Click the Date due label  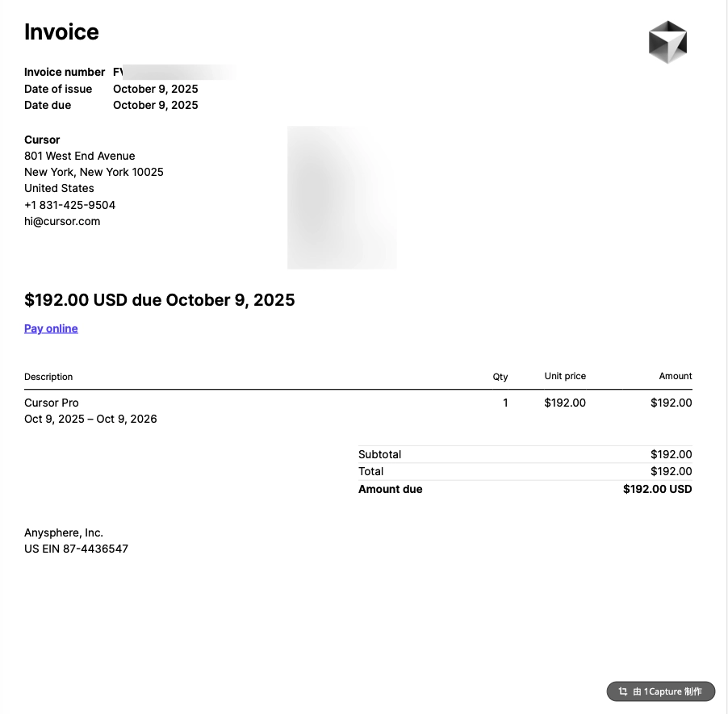48,105
